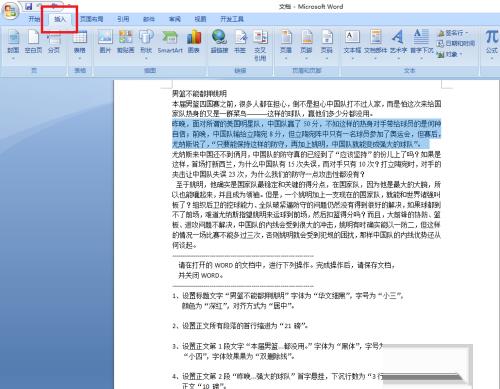Insert a Chart (图表) from ribbon
500x389 pixels.
tap(194, 41)
